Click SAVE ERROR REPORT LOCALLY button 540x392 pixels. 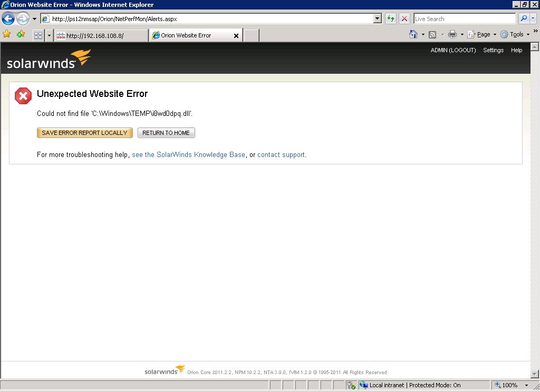(x=85, y=133)
